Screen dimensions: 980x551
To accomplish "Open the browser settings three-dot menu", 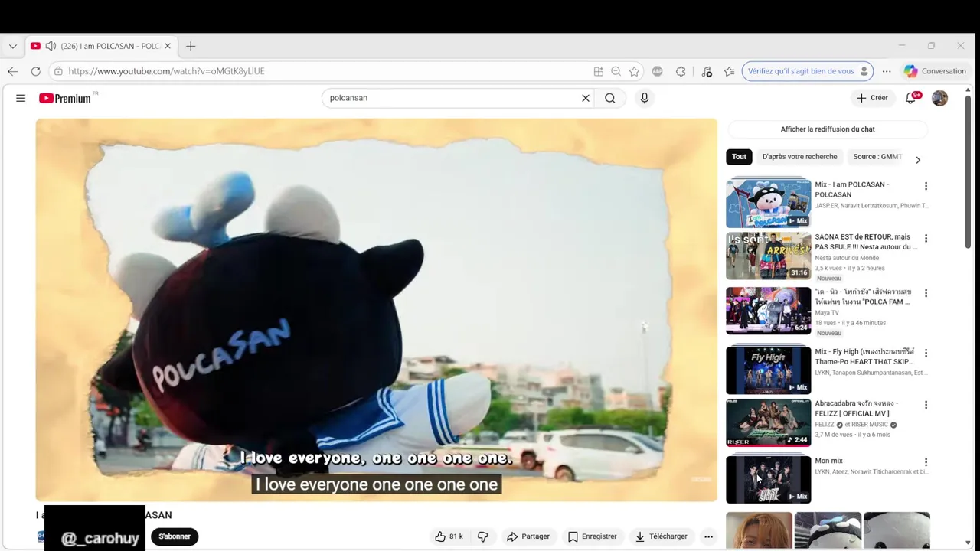I will (x=887, y=71).
